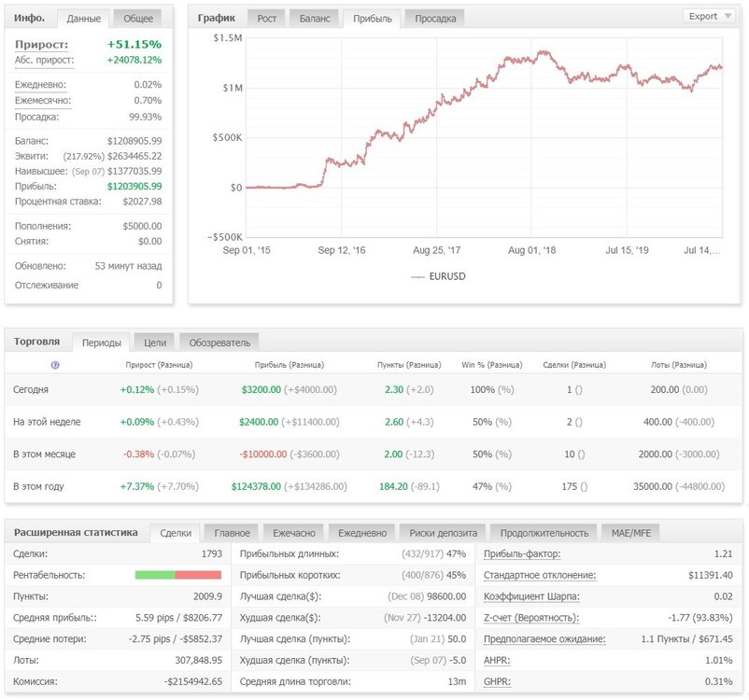
Task: Click the Z-счет (Вероятность) link
Action: (x=531, y=618)
